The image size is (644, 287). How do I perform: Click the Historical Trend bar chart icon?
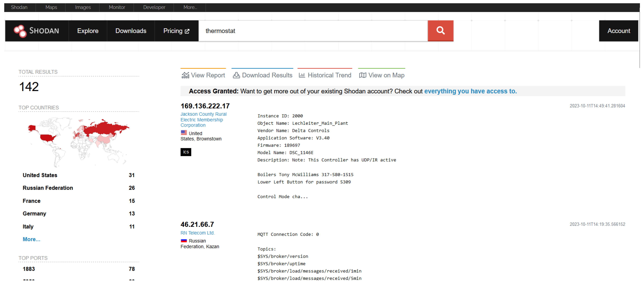(302, 75)
